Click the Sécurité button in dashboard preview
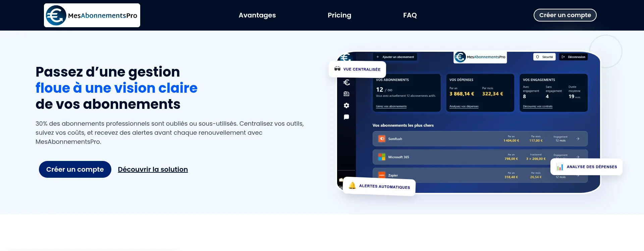 [544, 57]
